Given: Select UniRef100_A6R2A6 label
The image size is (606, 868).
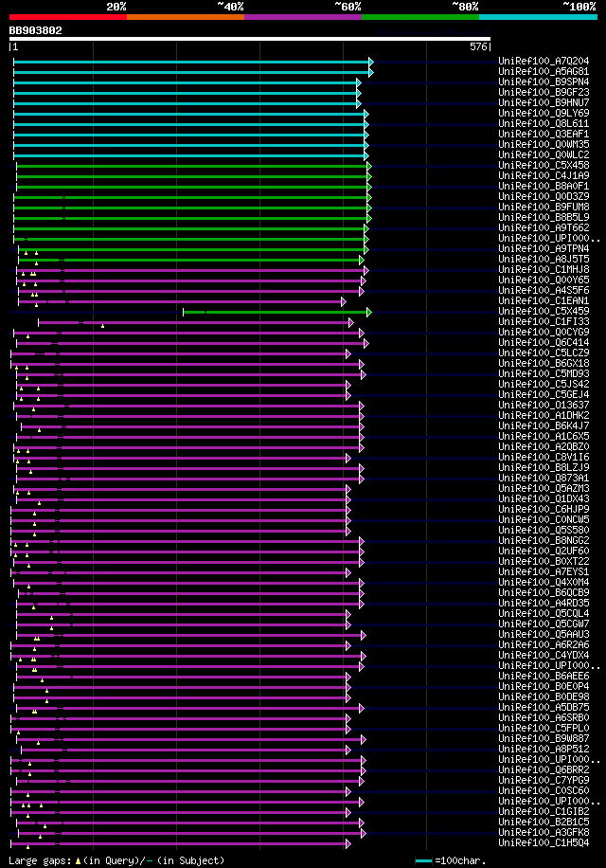Looking at the screenshot, I should 544,644.
